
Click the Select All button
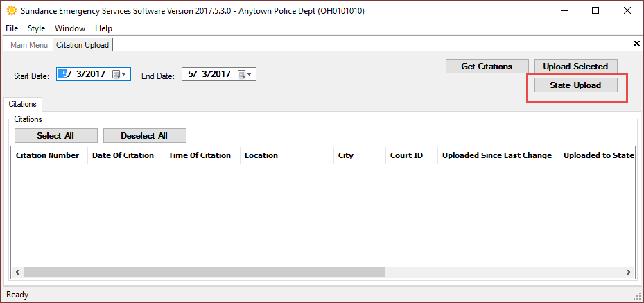click(56, 135)
